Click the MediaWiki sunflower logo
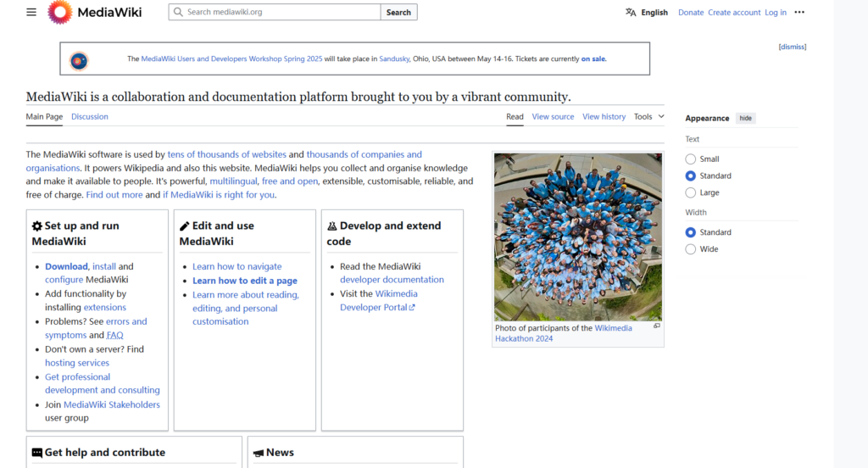Image resolution: width=868 pixels, height=468 pixels. [x=60, y=12]
